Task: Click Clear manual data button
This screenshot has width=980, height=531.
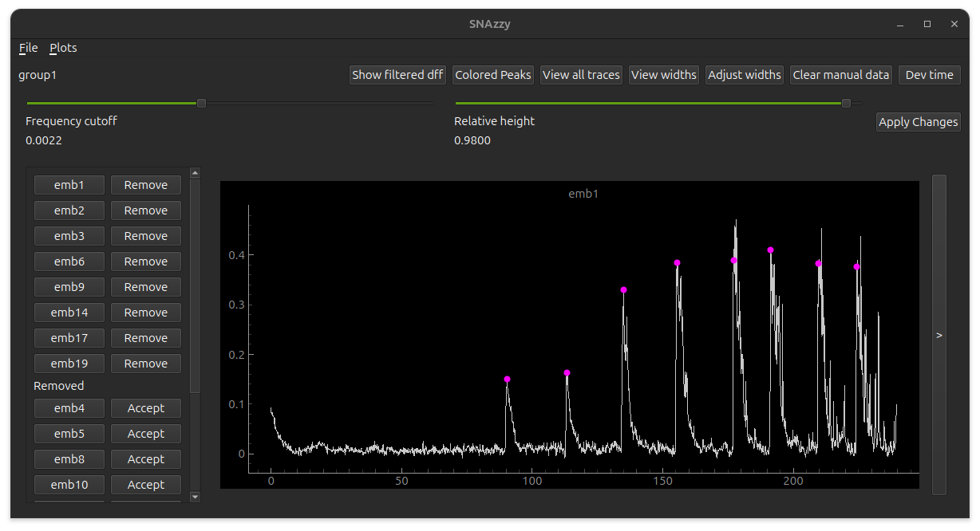Action: pyautogui.click(x=840, y=75)
